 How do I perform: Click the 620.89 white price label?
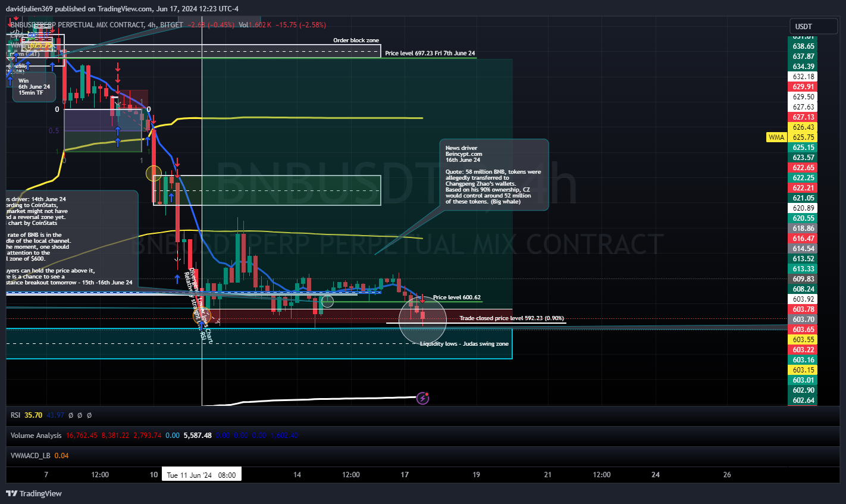803,208
